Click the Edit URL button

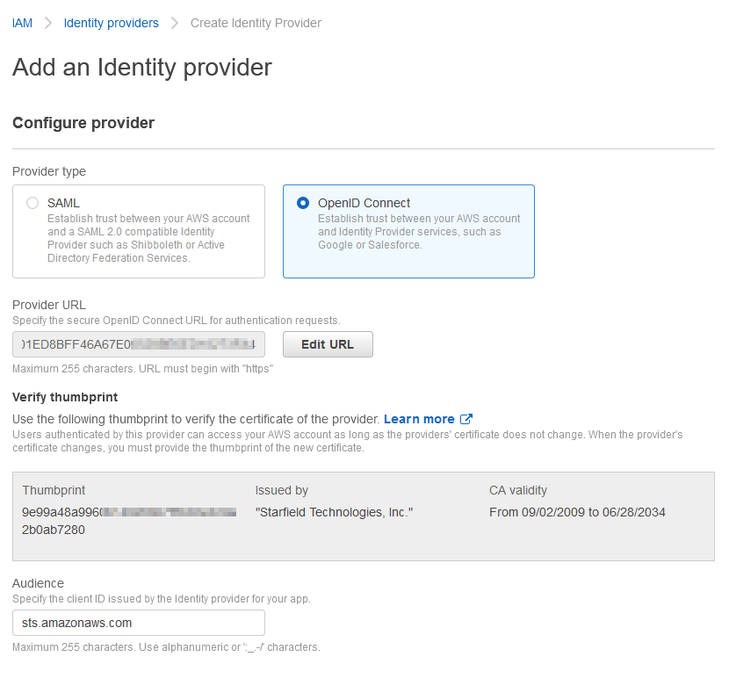328,344
